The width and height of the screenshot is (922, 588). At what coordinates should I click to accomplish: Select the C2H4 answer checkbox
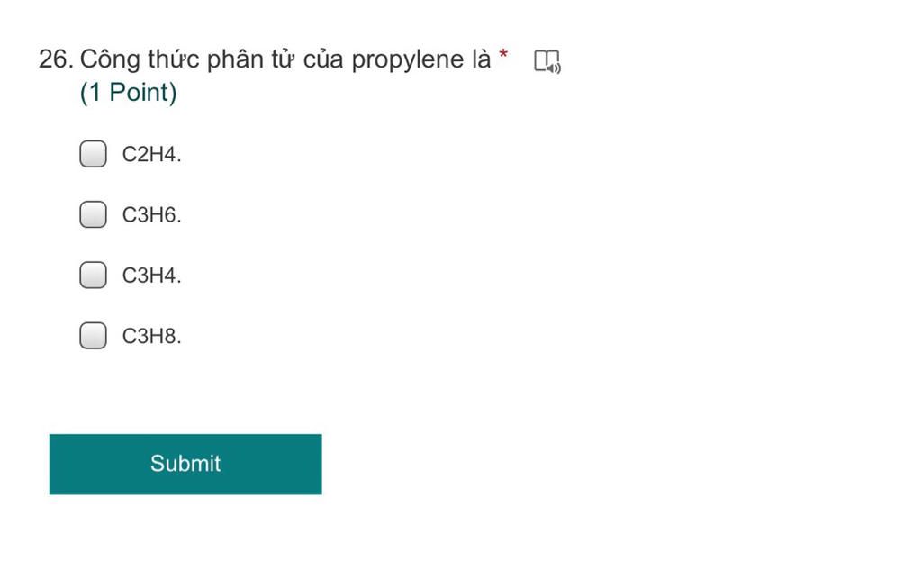click(93, 153)
